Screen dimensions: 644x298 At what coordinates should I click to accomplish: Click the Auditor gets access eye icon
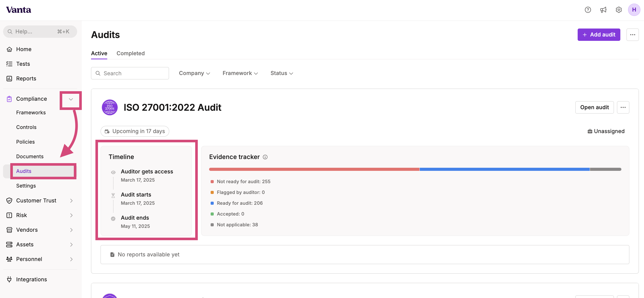click(x=113, y=172)
